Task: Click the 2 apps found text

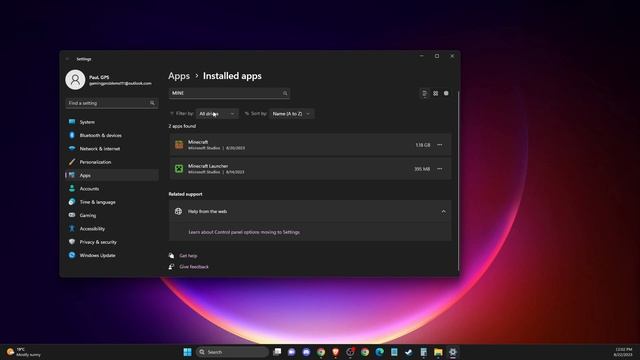Action: click(x=182, y=126)
